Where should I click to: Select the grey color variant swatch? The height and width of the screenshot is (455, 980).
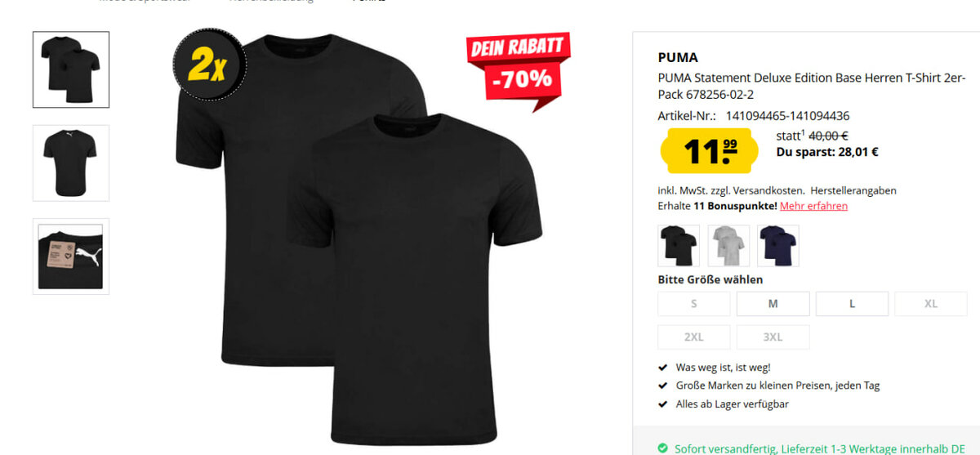pos(728,246)
